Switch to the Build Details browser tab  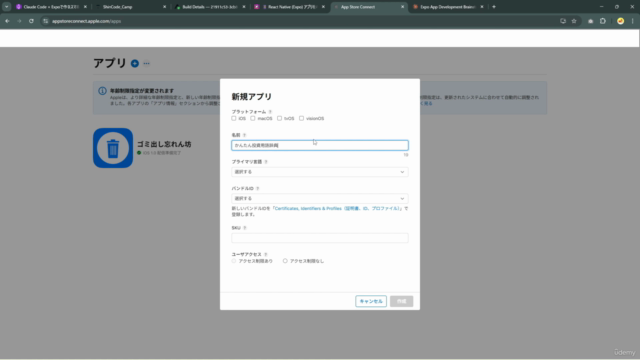point(210,7)
